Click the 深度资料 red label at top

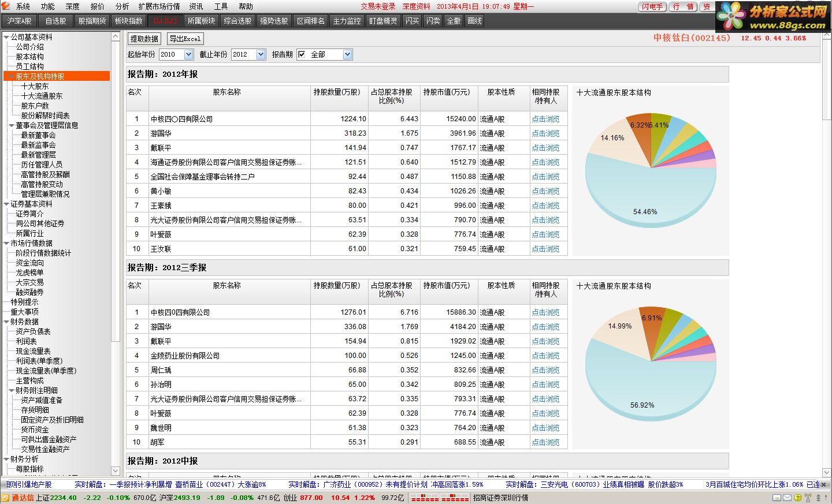pos(416,6)
